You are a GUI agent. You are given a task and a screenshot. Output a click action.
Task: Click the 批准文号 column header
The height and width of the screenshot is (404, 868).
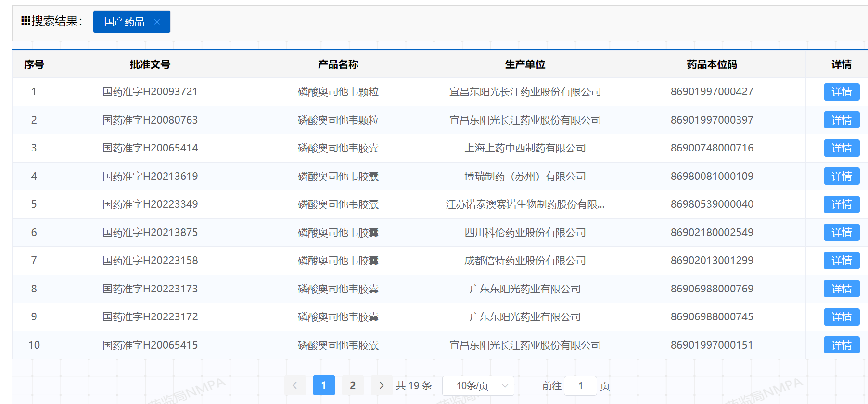pos(150,64)
